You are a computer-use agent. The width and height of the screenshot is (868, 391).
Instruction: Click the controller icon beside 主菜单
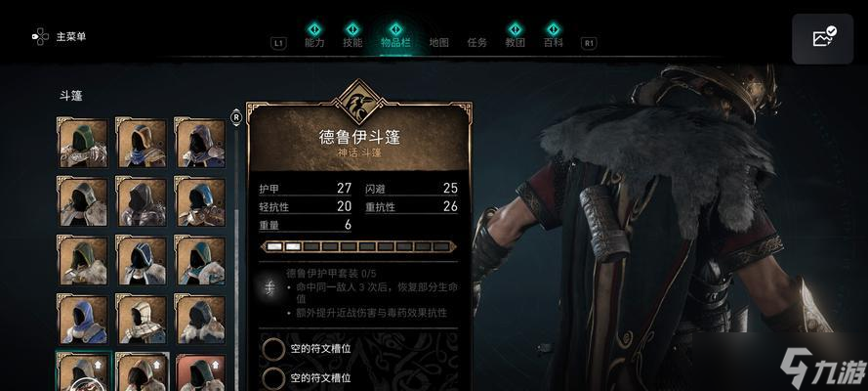(40, 37)
